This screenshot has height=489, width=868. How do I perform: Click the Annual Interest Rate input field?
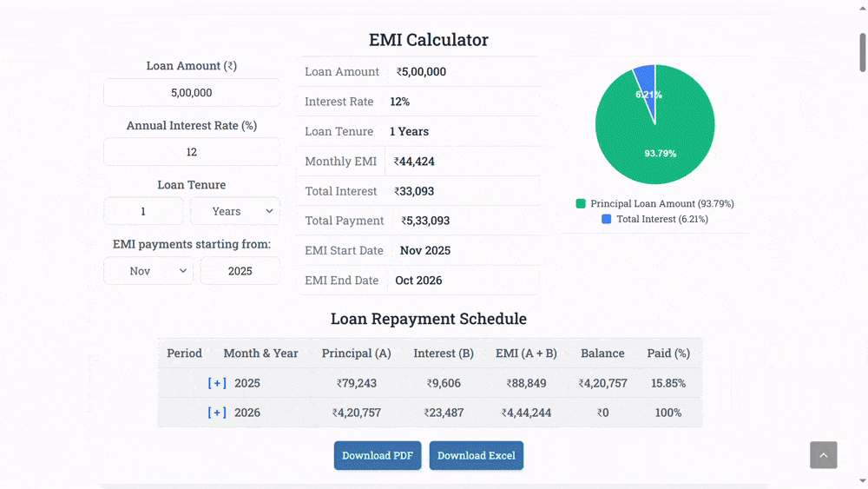coord(192,152)
